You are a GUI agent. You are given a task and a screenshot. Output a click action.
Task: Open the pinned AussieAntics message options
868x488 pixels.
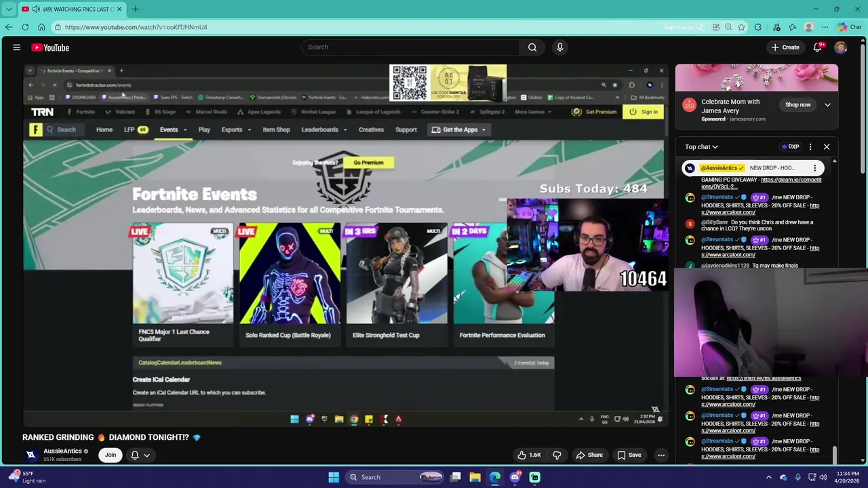815,168
